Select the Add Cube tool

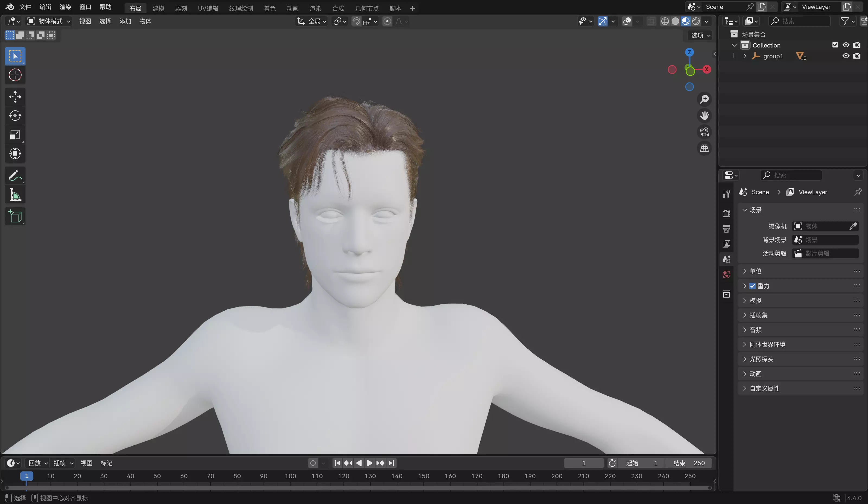(x=15, y=216)
